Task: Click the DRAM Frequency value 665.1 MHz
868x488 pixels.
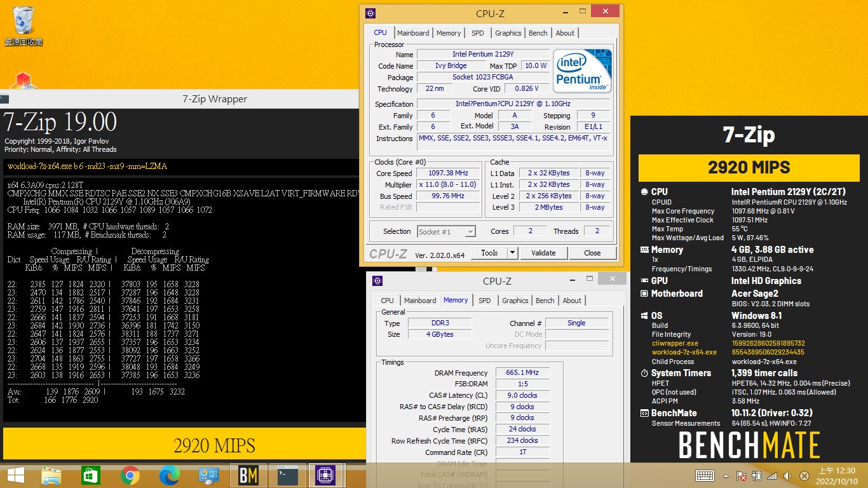Action: [x=522, y=373]
